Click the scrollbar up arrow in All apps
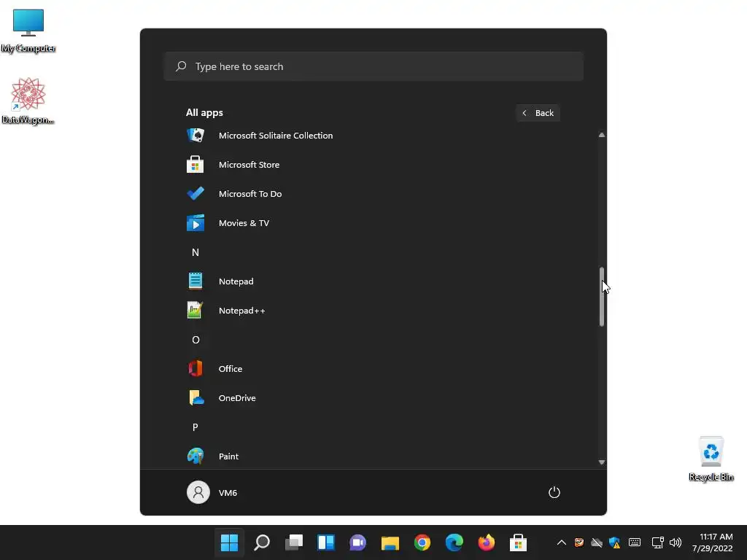 click(602, 135)
